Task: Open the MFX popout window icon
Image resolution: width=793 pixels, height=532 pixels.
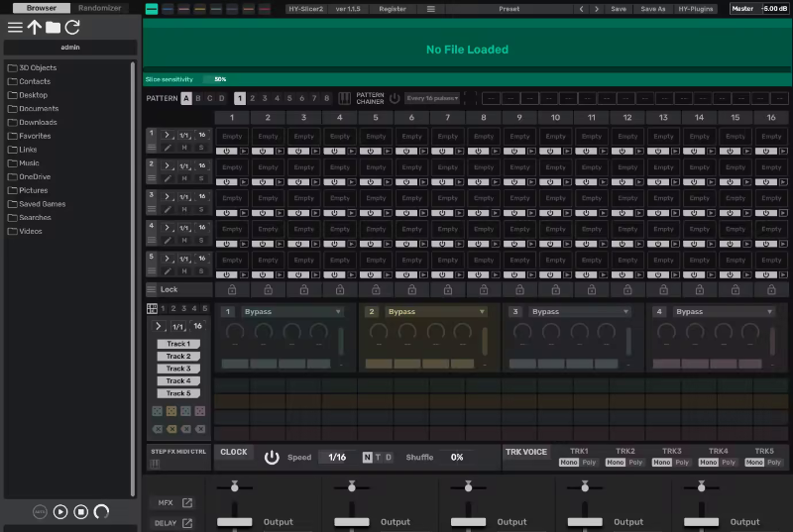Action: click(187, 502)
